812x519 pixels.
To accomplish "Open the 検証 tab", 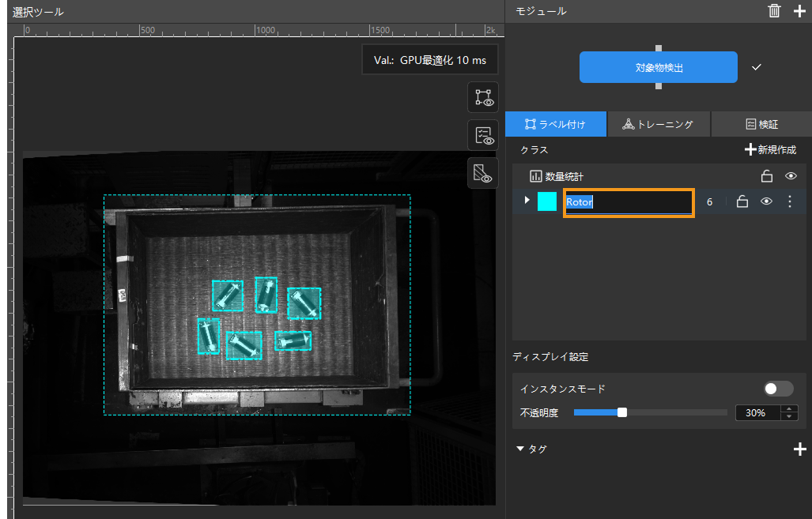I will pyautogui.click(x=761, y=124).
